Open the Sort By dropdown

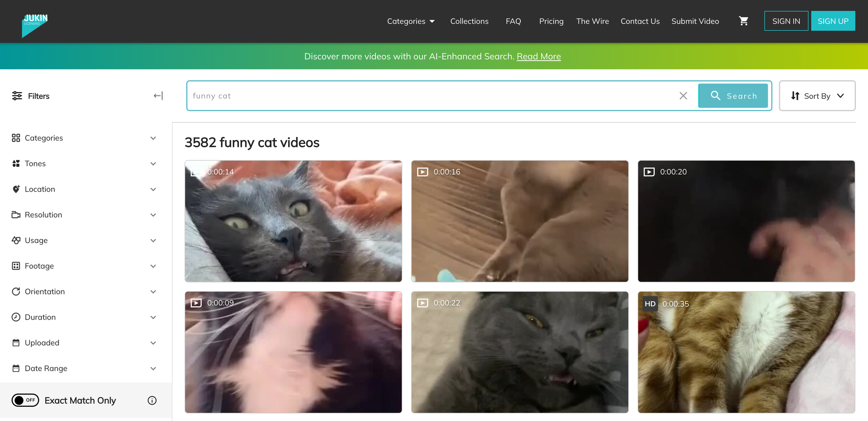point(817,96)
